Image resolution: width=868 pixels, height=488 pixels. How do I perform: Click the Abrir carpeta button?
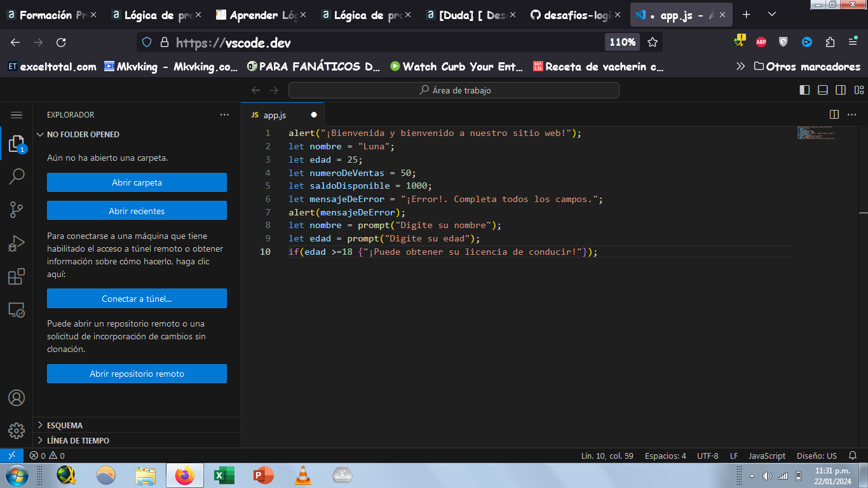tap(137, 182)
